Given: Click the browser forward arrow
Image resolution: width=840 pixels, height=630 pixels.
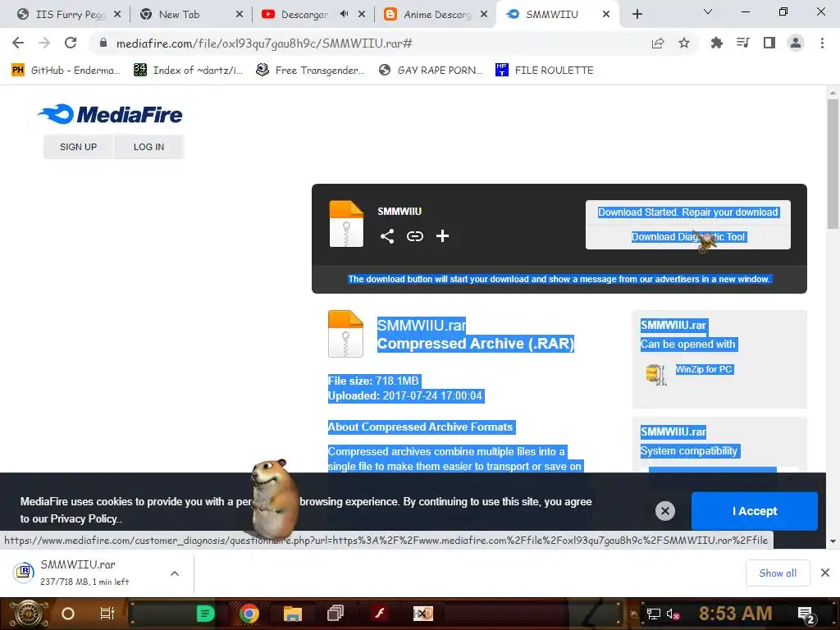Looking at the screenshot, I should click(x=44, y=43).
